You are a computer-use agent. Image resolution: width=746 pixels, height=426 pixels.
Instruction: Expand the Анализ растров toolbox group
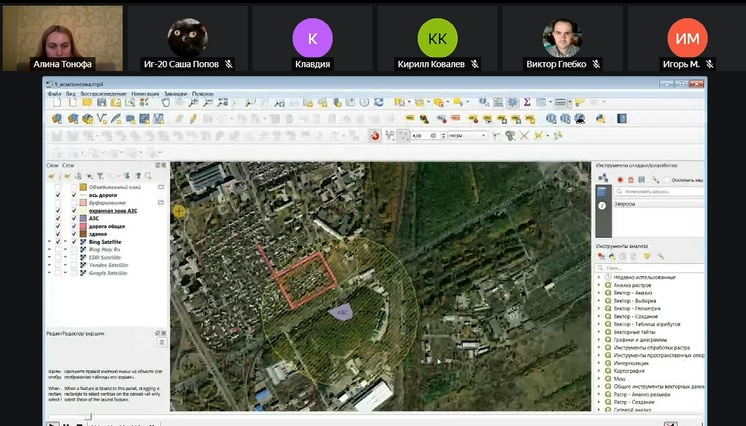[x=599, y=286]
